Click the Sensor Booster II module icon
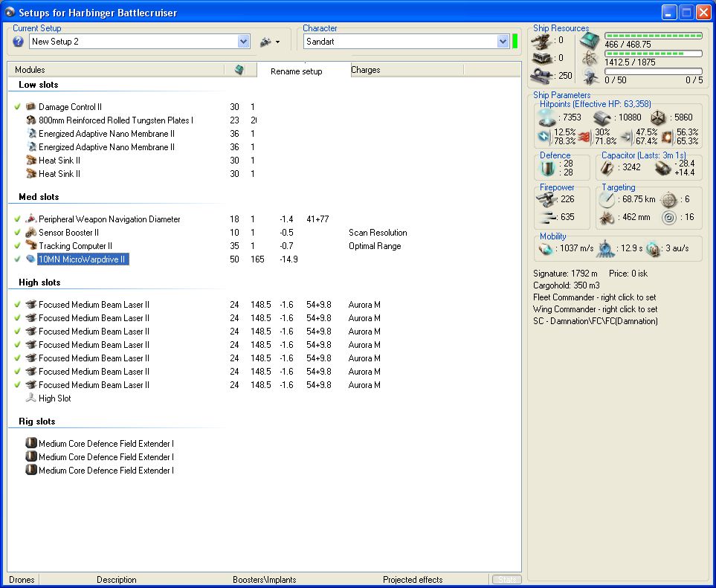The width and height of the screenshot is (716, 588). [30, 232]
